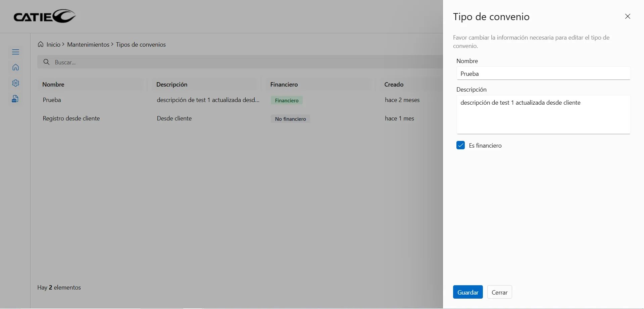Click the Descripción column header
644x309 pixels.
(172, 85)
